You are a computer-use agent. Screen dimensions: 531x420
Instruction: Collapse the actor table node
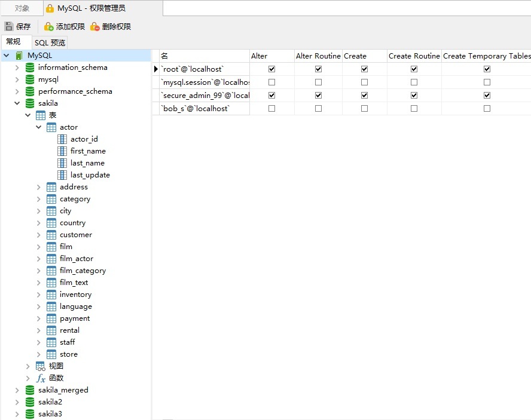pos(39,127)
